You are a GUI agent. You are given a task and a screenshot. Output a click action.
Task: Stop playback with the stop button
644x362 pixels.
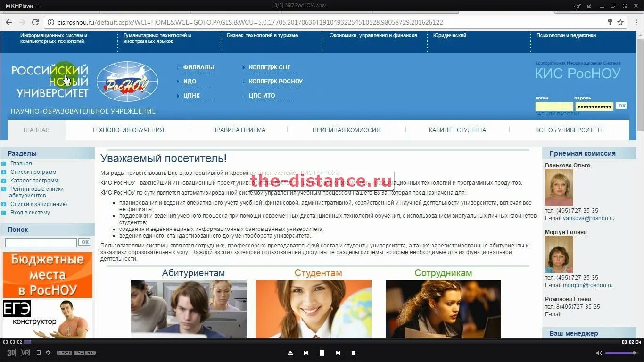coord(354,353)
